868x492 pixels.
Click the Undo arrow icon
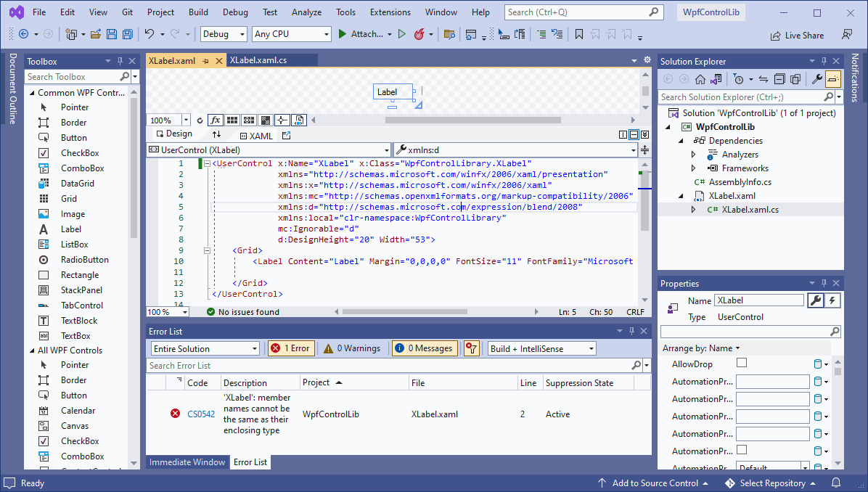(149, 34)
